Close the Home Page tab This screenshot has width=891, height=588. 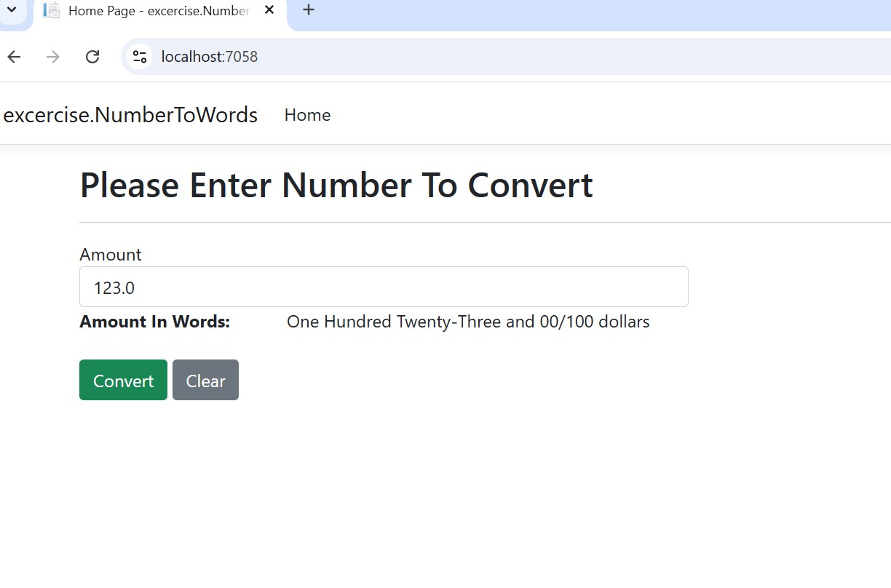269,11
